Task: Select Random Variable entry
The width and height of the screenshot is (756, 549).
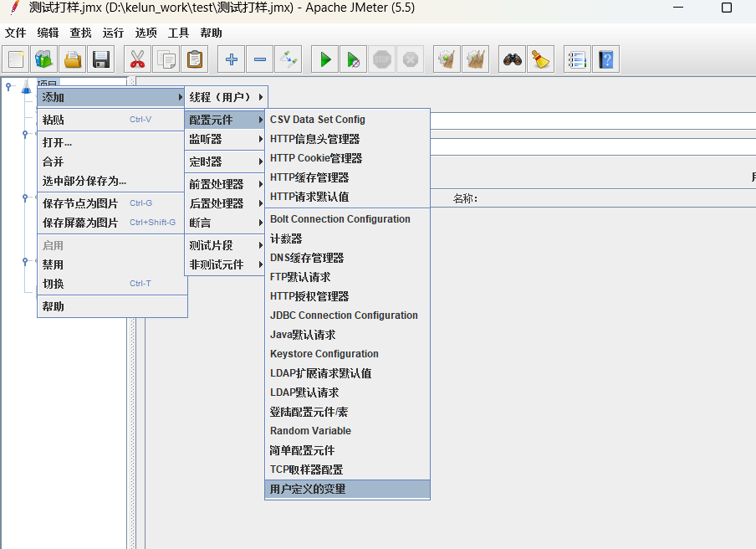Action: 347,431
